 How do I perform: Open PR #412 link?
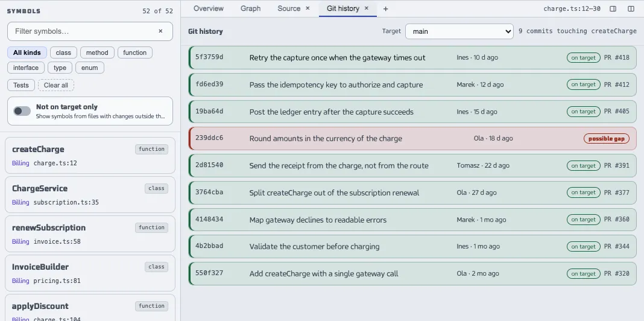(616, 84)
